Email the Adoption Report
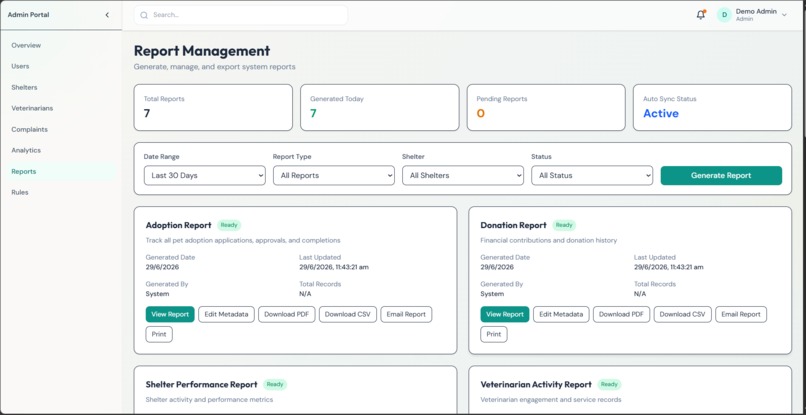This screenshot has width=806, height=415. tap(406, 314)
